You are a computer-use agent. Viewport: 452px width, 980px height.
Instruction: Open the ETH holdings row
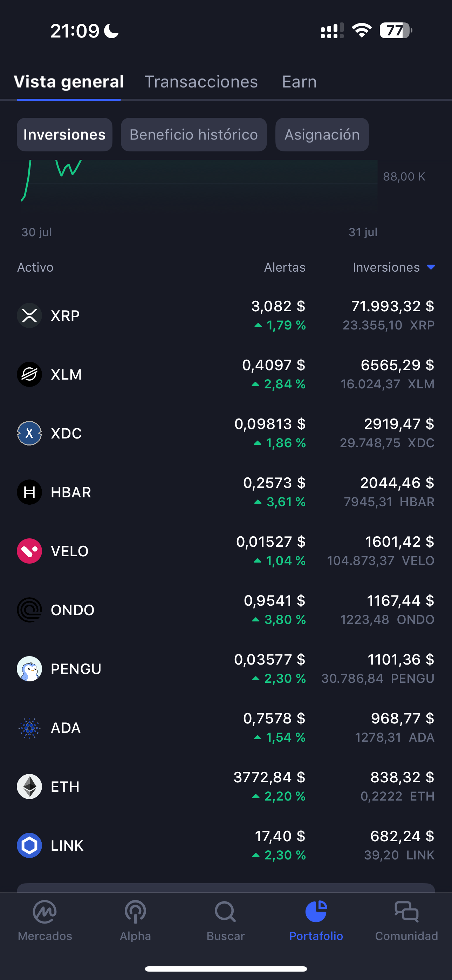point(226,787)
